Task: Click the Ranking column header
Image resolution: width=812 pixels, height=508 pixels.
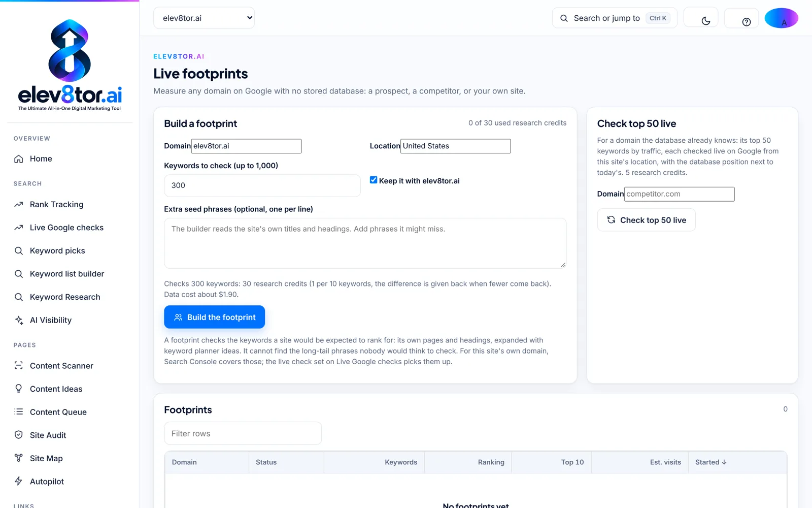Action: point(468,462)
